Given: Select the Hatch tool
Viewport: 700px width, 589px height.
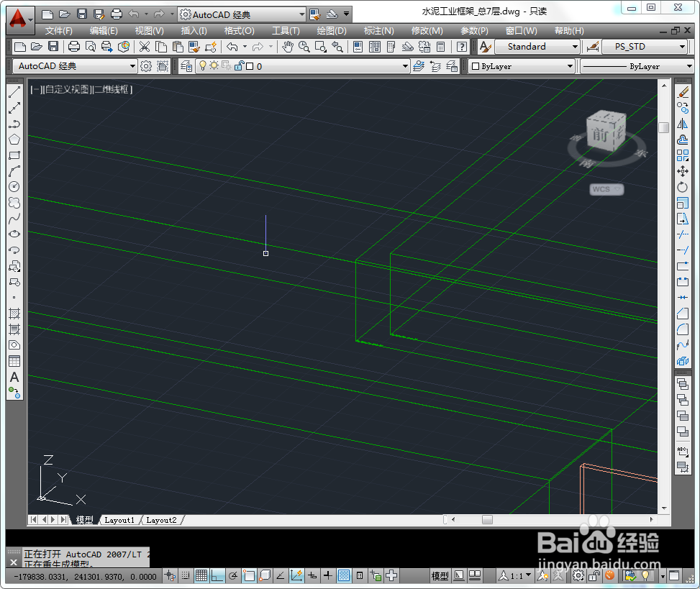Looking at the screenshot, I should (x=14, y=314).
